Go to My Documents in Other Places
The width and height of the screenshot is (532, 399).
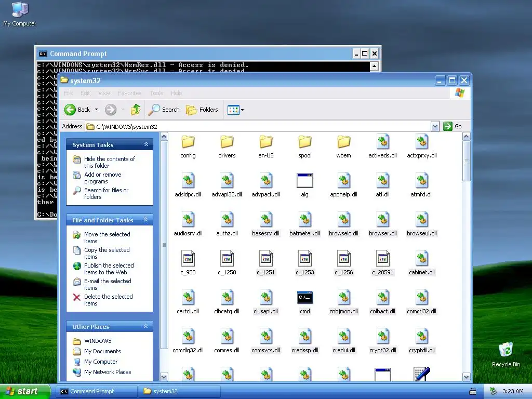(102, 351)
